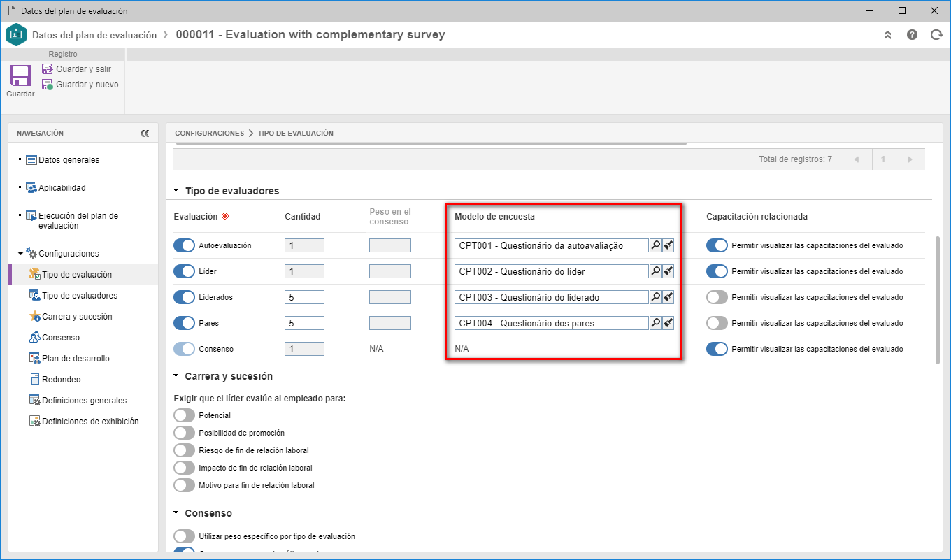This screenshot has height=560, width=951.
Task: Select Plan de desarrollo in navigation
Action: [x=69, y=359]
